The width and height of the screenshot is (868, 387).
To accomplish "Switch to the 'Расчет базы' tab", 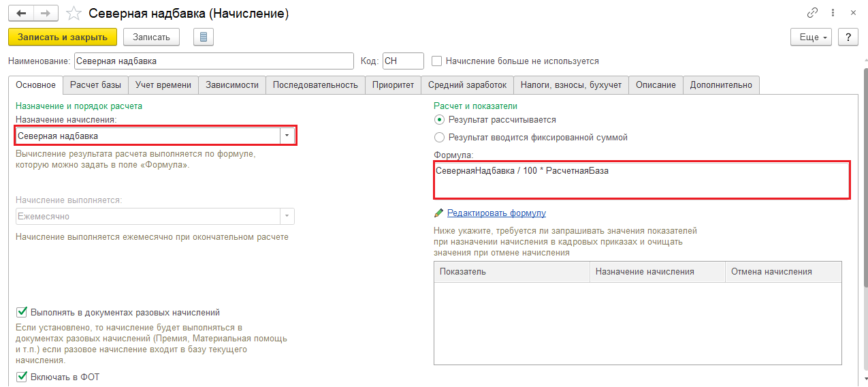I will pos(96,85).
